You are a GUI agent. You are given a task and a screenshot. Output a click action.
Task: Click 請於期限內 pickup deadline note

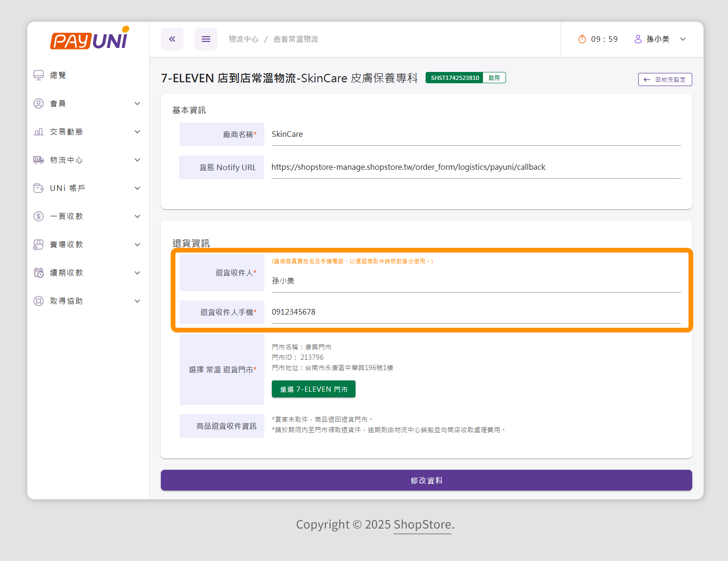point(388,430)
